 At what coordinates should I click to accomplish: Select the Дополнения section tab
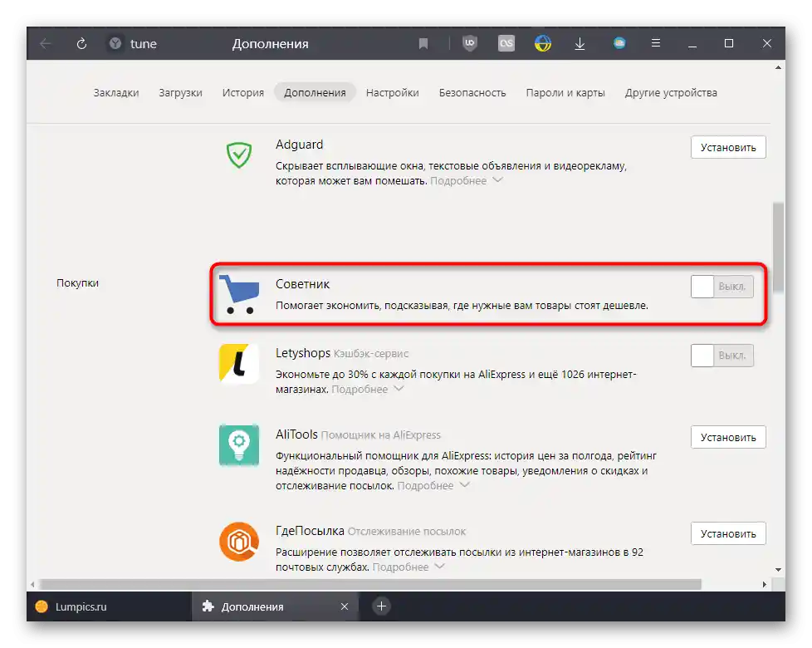click(x=315, y=93)
